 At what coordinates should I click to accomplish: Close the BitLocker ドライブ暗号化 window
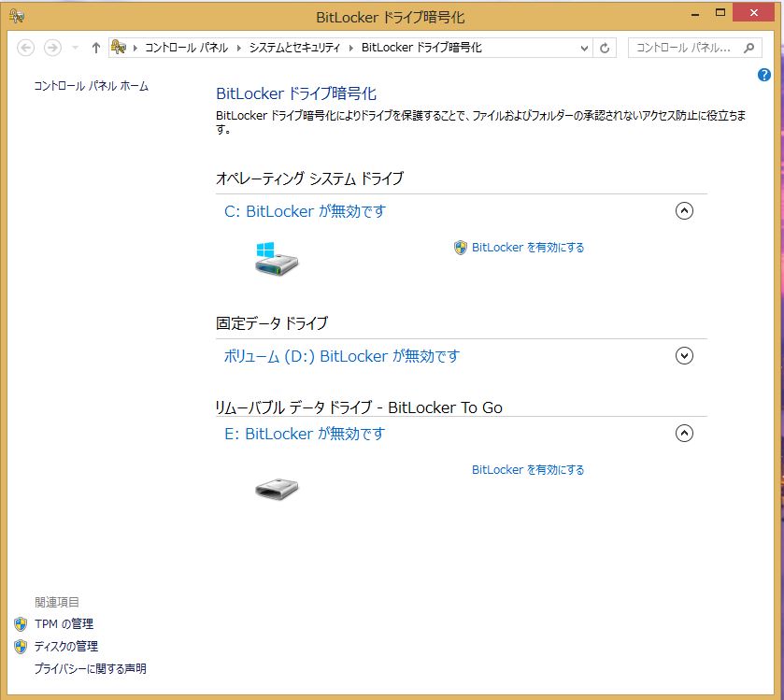click(753, 13)
